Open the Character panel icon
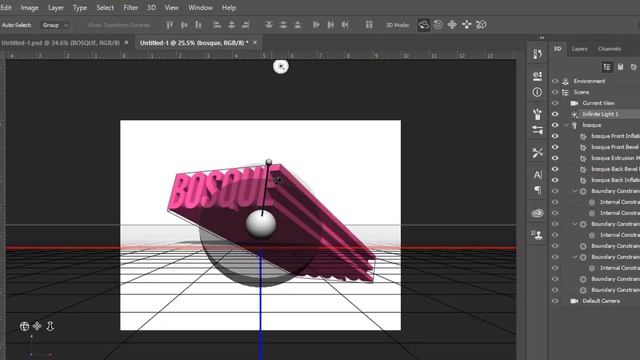 click(x=538, y=175)
